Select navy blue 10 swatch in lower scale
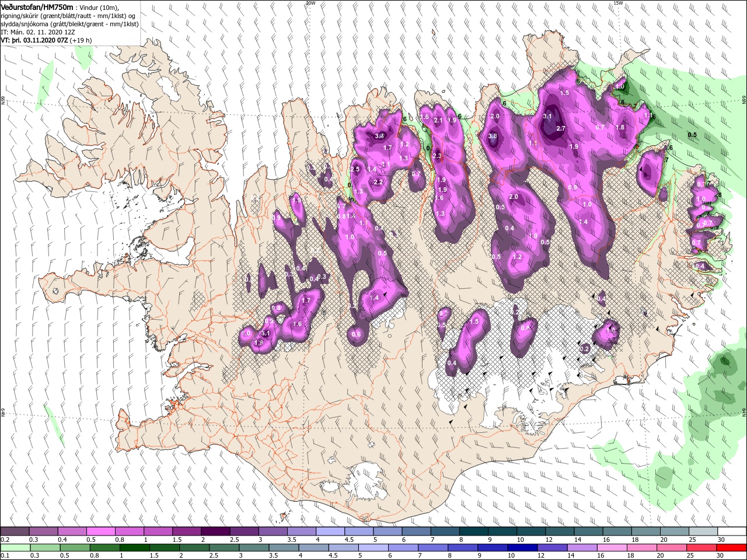Screen dimensions: 747x560 point(522,548)
